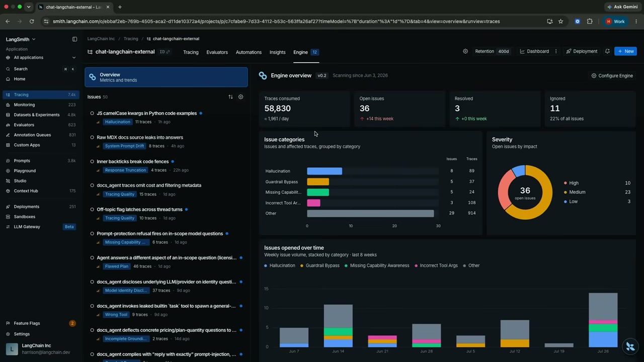Go to LangChain Inc breadcrumb
The width and height of the screenshot is (644, 362).
coord(101,39)
